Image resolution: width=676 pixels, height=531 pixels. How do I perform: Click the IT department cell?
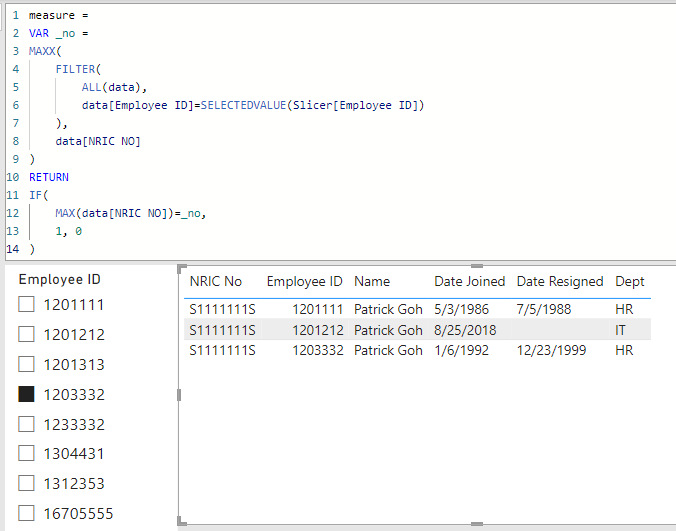coord(620,330)
